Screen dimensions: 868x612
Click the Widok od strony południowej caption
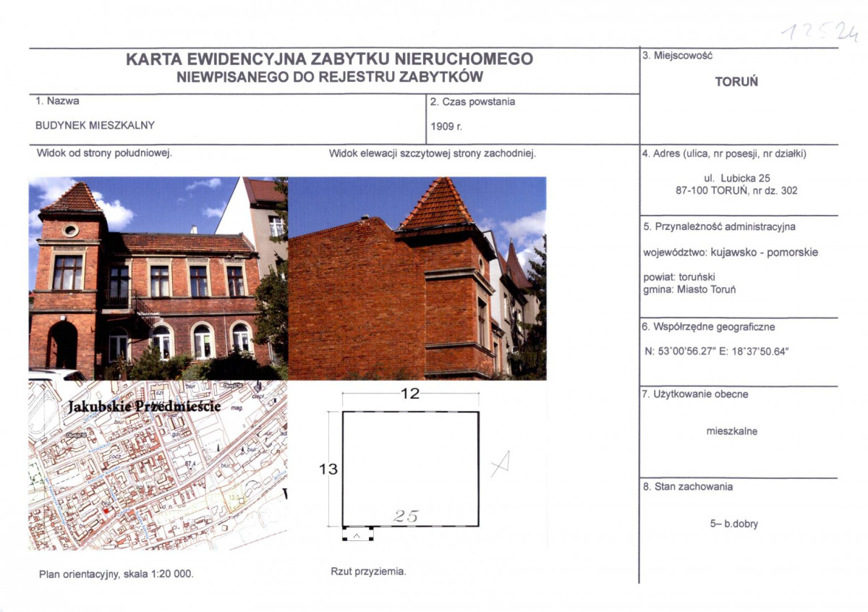(104, 153)
